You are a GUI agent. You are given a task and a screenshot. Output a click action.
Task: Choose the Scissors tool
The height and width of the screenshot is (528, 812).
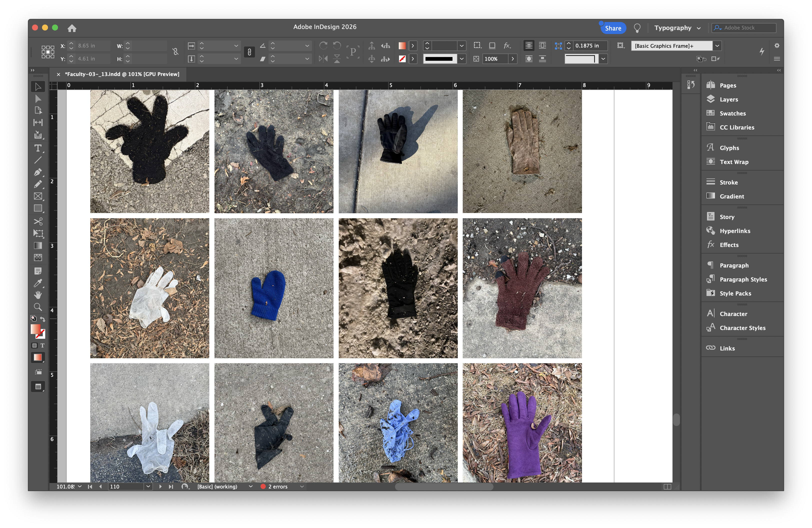tap(38, 221)
